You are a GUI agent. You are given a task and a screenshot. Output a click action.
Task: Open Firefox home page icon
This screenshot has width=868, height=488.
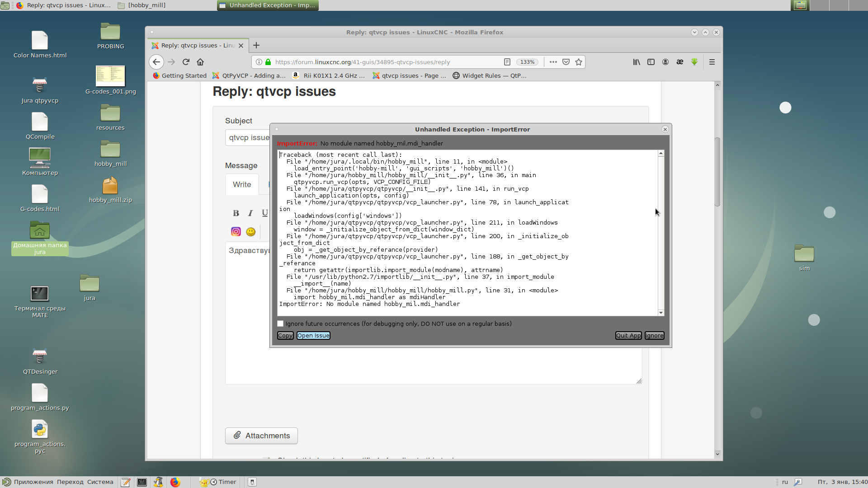coord(200,62)
